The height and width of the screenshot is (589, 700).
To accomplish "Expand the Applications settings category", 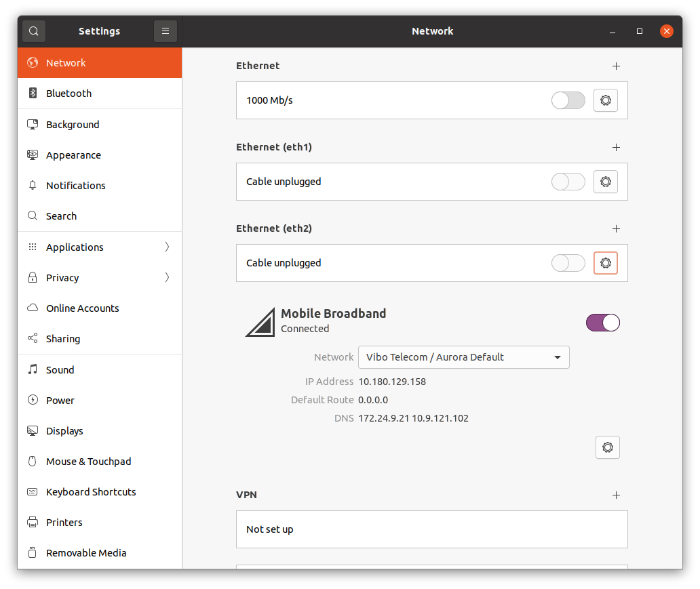I will pos(99,247).
